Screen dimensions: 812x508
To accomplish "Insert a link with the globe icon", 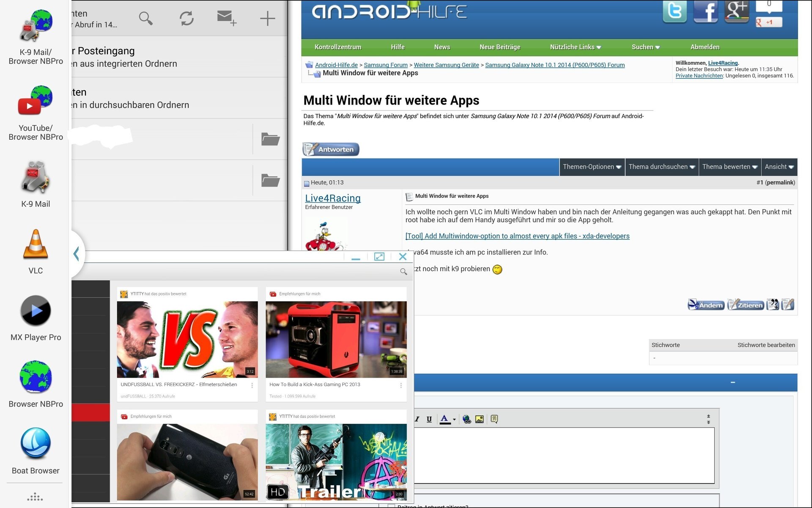I will click(x=466, y=419).
